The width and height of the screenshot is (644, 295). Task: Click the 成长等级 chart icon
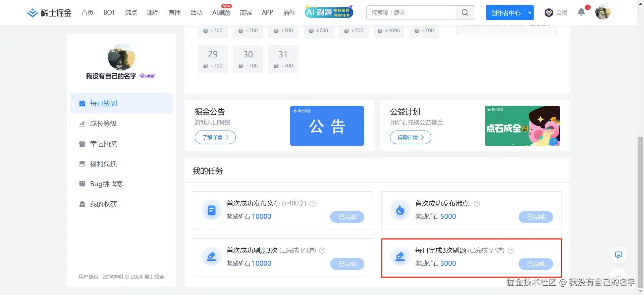pyautogui.click(x=82, y=124)
